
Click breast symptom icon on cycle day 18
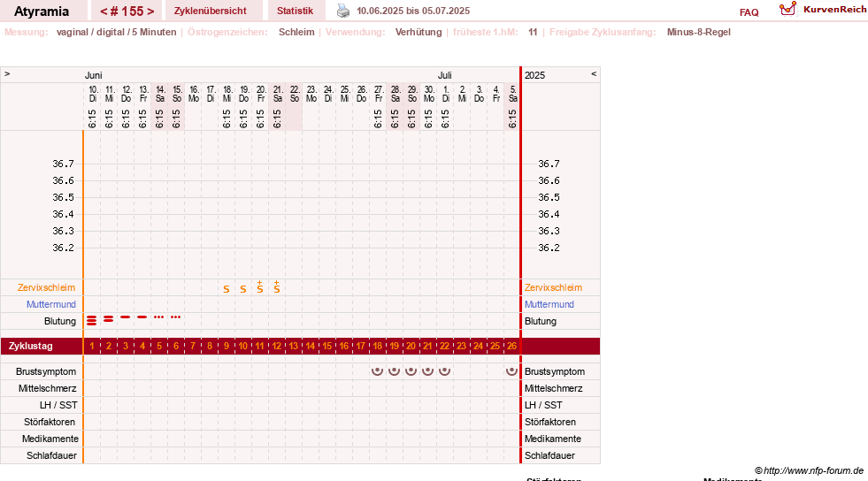tap(377, 371)
